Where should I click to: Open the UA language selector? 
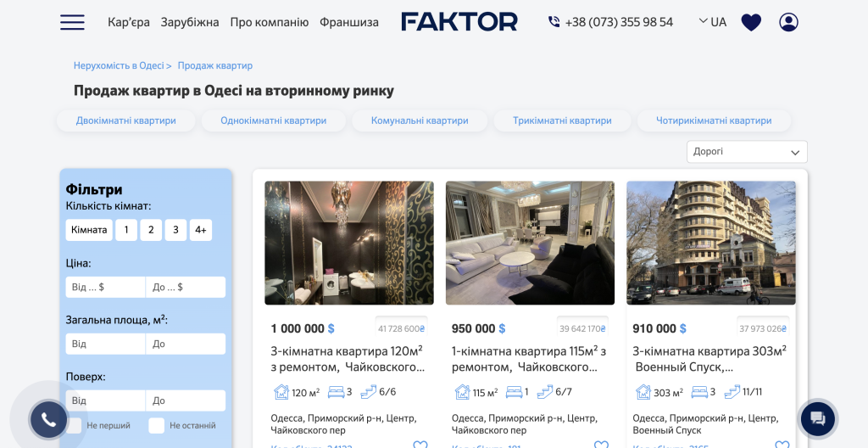[x=712, y=22]
